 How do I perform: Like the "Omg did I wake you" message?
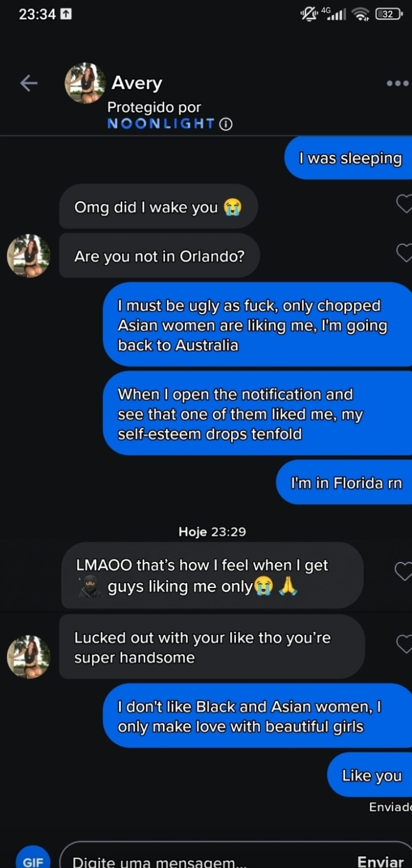coord(404,204)
